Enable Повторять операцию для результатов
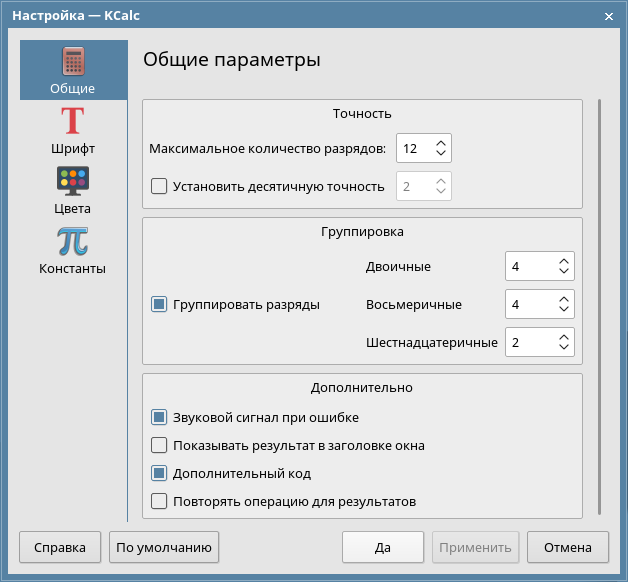Image resolution: width=628 pixels, height=582 pixels. tap(158, 502)
